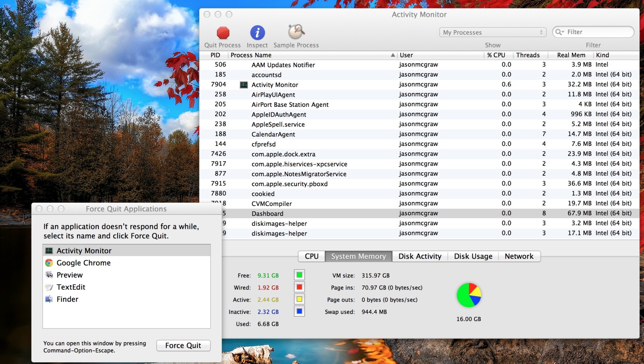Select the highlighted Dashboard process row
Screen dimensions: 644x364
(x=430, y=214)
